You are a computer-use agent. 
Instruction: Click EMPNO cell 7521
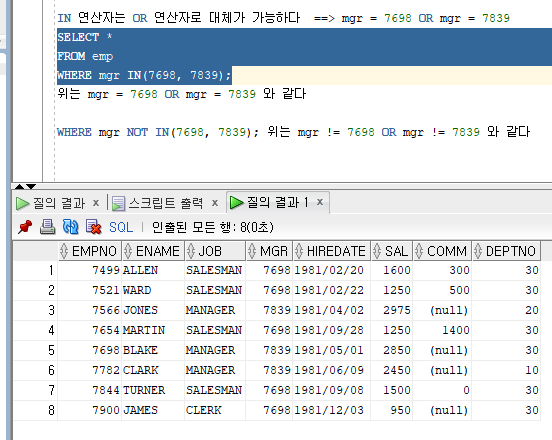(90, 290)
